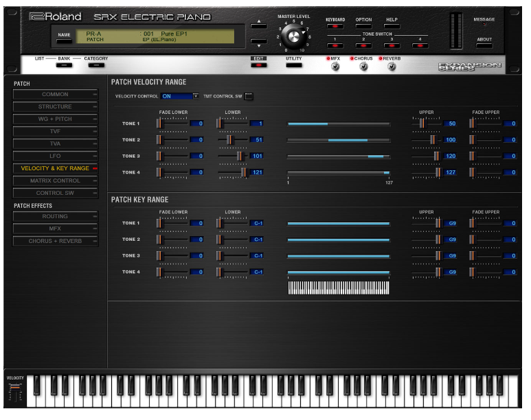Viewport: 531px width, 420px height.
Task: Adjust Tone 3 velocity Lower slider
Action: (x=240, y=156)
